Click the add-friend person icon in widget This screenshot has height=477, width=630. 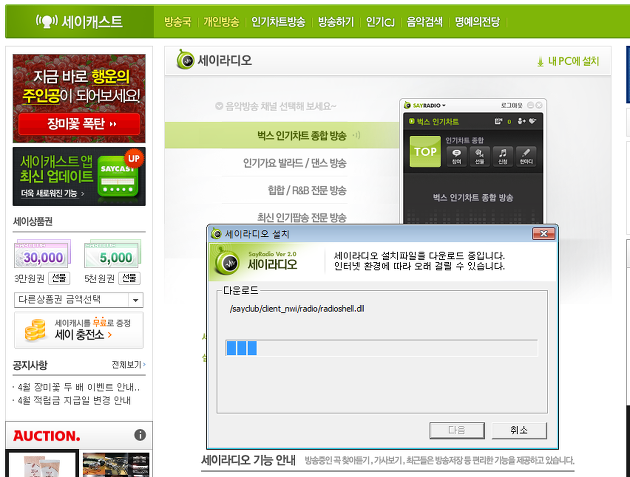click(x=522, y=121)
